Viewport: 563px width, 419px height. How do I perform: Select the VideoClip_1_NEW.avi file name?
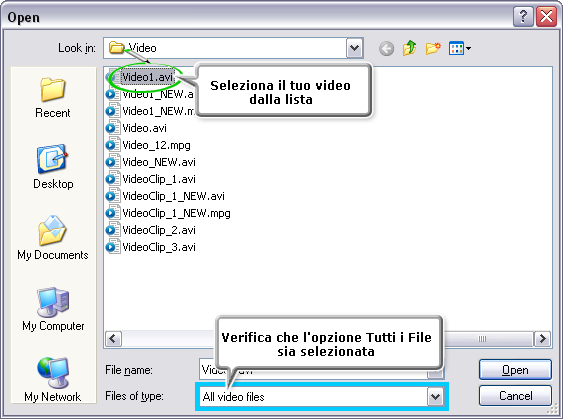(x=173, y=196)
